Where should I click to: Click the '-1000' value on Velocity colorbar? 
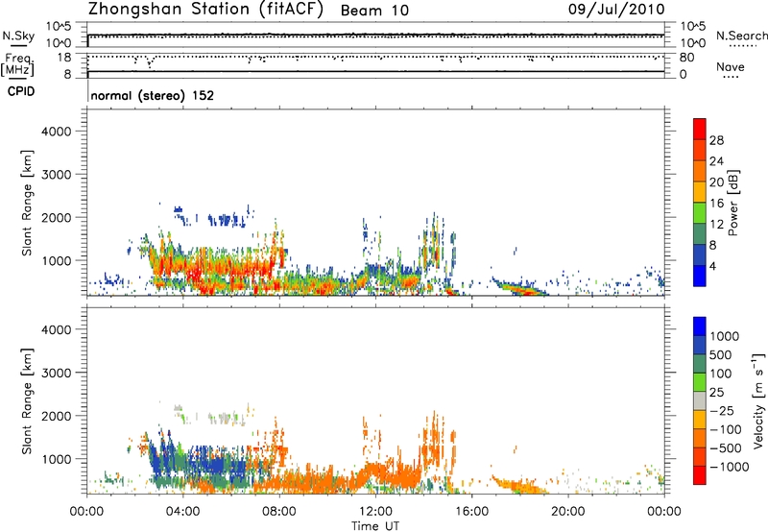click(729, 467)
